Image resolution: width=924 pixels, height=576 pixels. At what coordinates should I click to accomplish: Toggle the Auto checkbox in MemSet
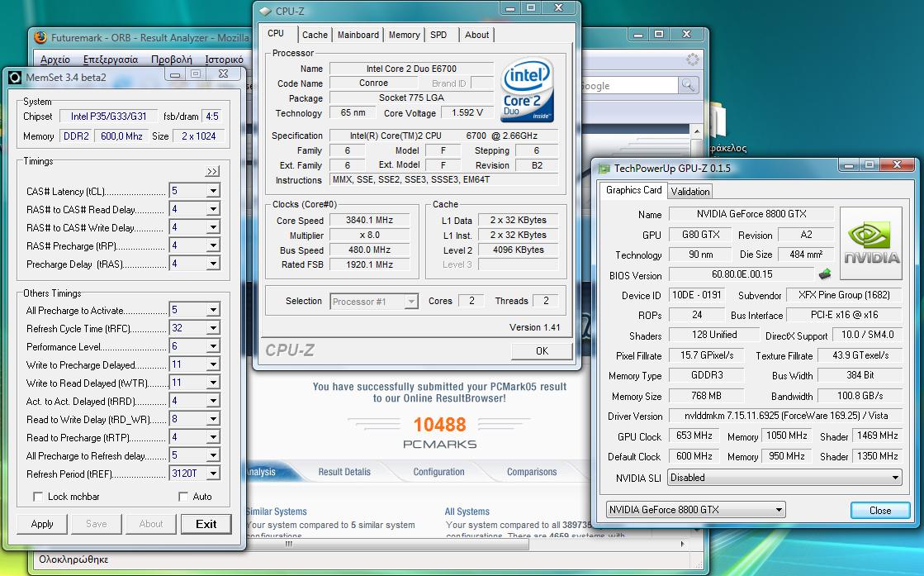click(183, 497)
